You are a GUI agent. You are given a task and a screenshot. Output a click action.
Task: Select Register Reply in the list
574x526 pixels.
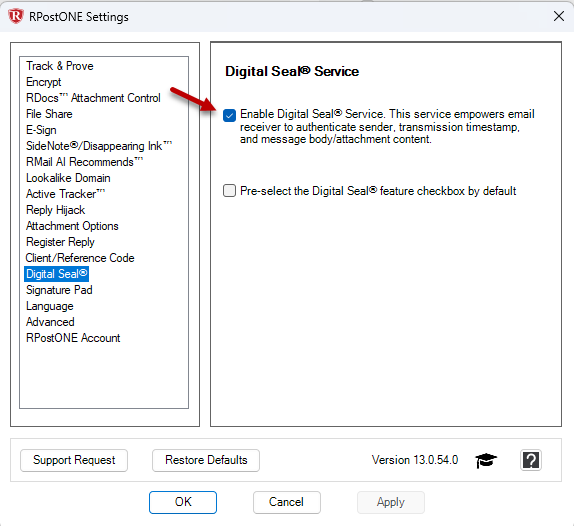click(x=60, y=242)
